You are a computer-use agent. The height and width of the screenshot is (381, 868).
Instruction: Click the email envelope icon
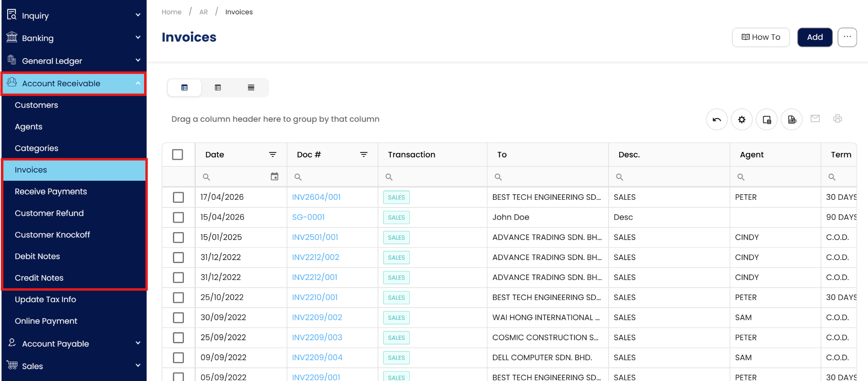tap(815, 119)
